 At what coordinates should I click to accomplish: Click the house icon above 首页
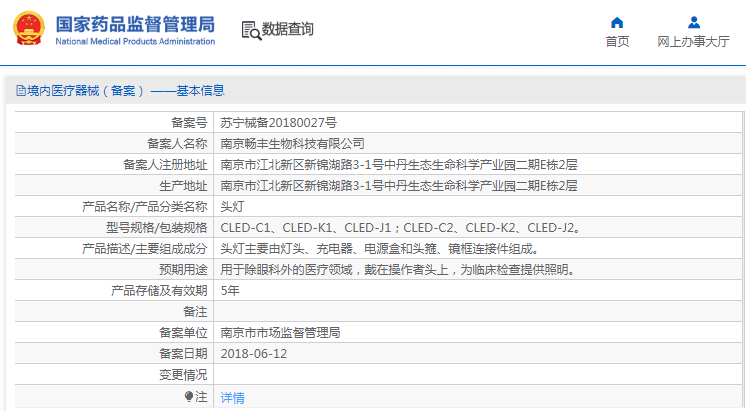coord(617,22)
